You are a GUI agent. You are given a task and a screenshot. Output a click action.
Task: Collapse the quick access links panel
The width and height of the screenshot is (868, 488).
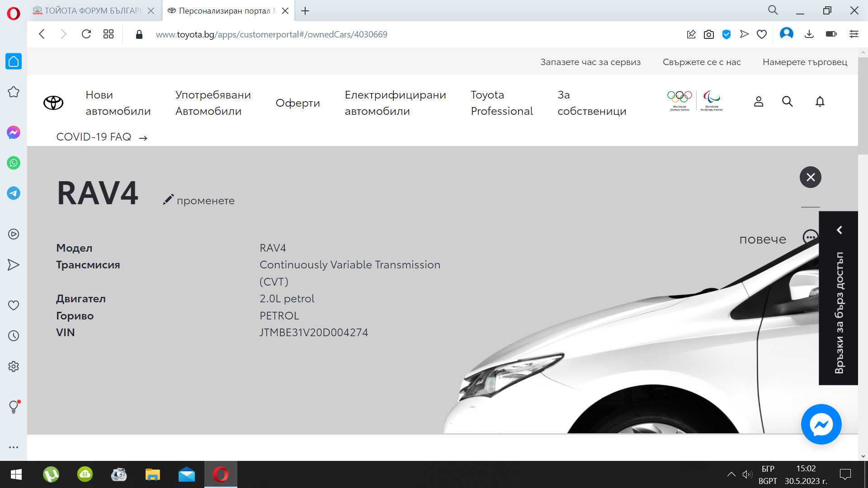[840, 230]
